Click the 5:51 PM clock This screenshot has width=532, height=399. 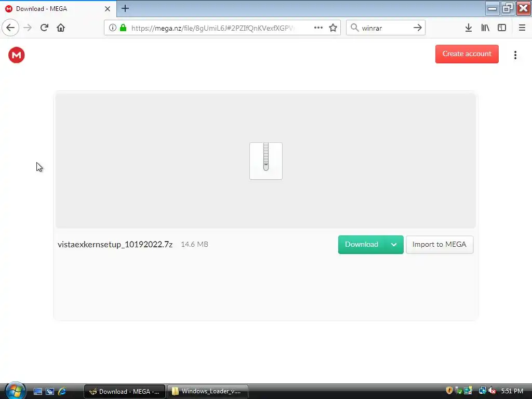coord(512,391)
